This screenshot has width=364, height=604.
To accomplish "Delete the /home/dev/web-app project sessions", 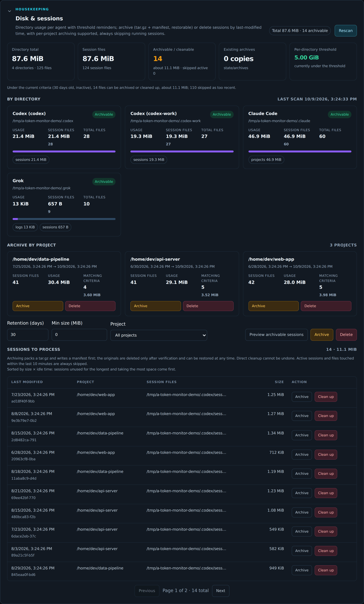I will [x=326, y=306].
